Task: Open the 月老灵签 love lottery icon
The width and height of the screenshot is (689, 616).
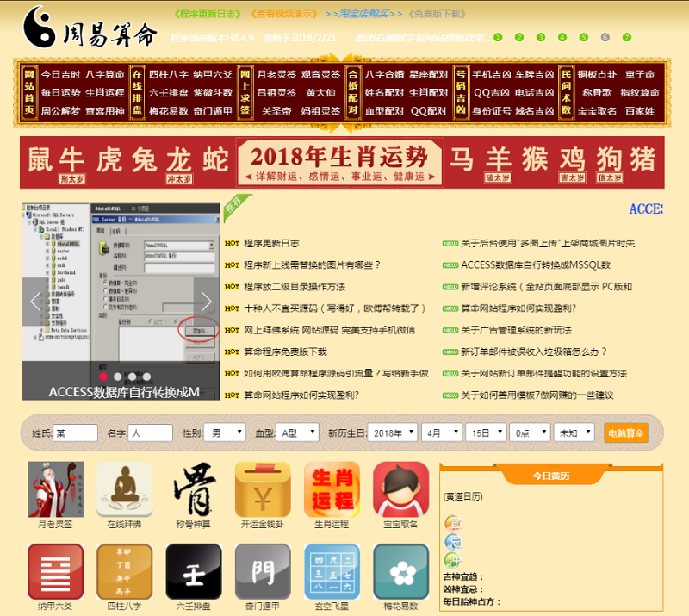Action: 55,497
